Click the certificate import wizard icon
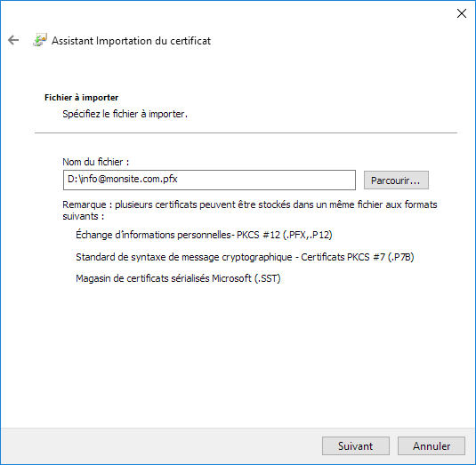The height and width of the screenshot is (465, 476). click(40, 40)
